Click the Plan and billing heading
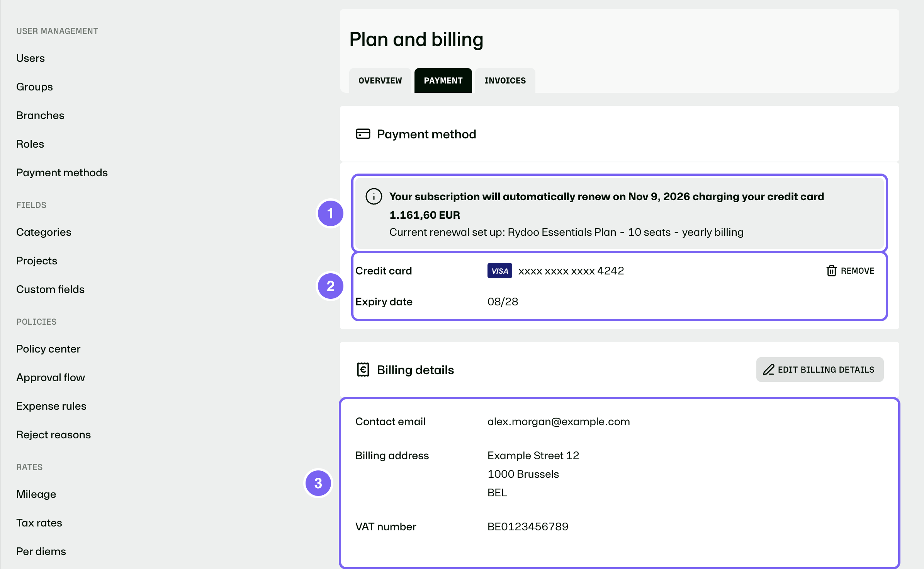The height and width of the screenshot is (569, 924). [416, 39]
